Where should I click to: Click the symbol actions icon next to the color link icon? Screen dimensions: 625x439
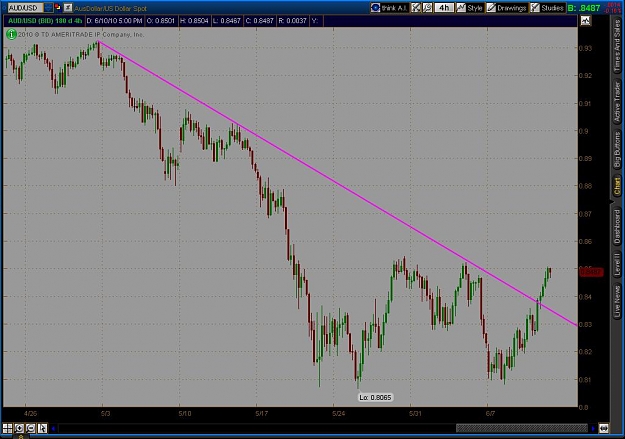(x=68, y=7)
